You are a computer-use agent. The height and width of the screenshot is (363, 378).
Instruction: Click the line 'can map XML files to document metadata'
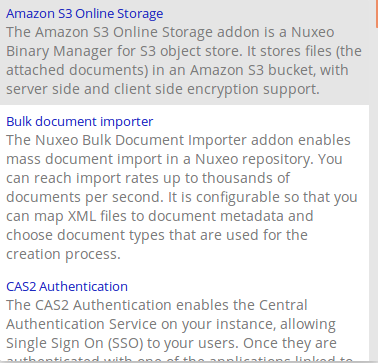point(160,216)
